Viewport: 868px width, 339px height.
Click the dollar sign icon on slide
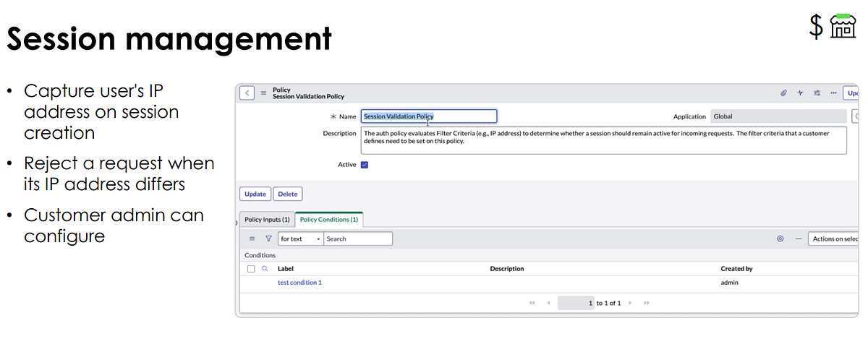816,27
